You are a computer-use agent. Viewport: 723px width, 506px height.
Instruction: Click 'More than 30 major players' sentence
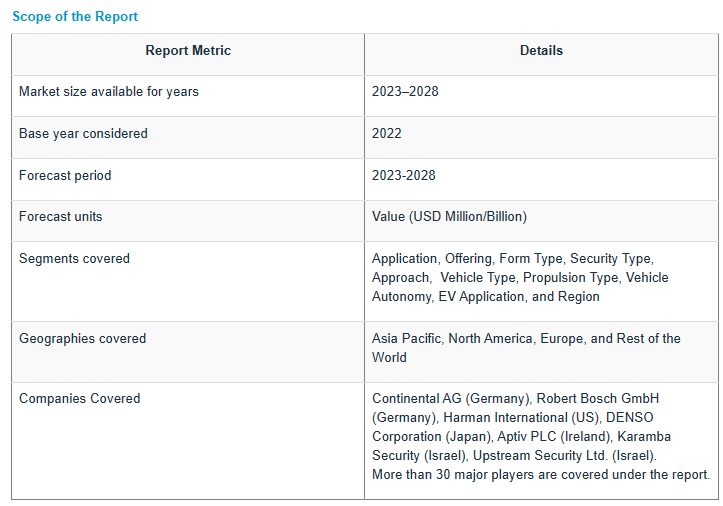coord(540,475)
